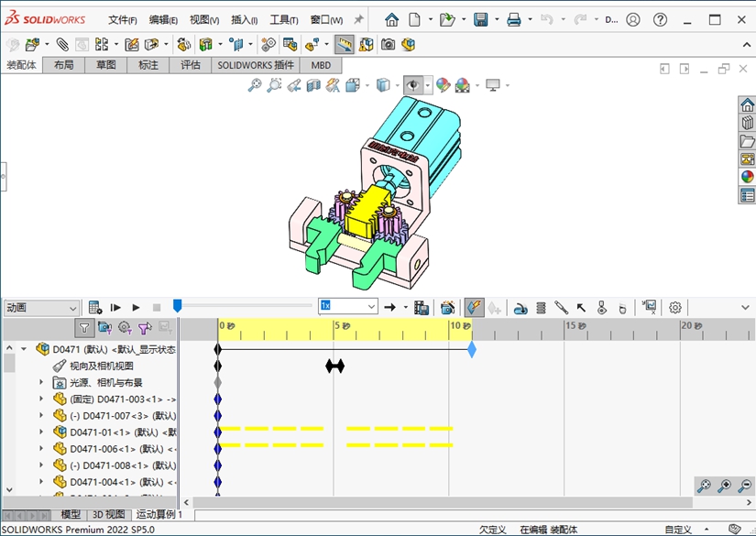Viewport: 756px width, 536px height.
Task: Zoom in on the timeline
Action: 724,486
